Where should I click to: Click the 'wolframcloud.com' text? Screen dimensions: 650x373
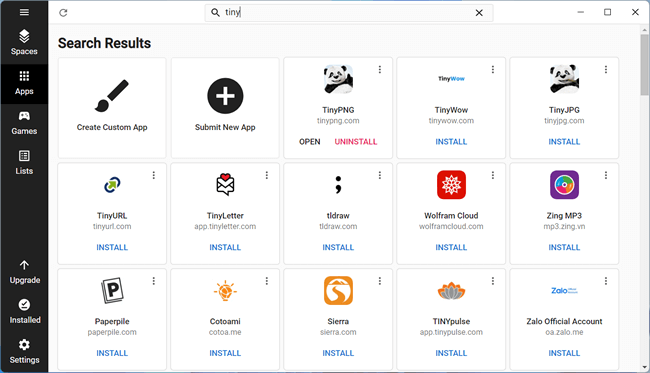pos(451,226)
